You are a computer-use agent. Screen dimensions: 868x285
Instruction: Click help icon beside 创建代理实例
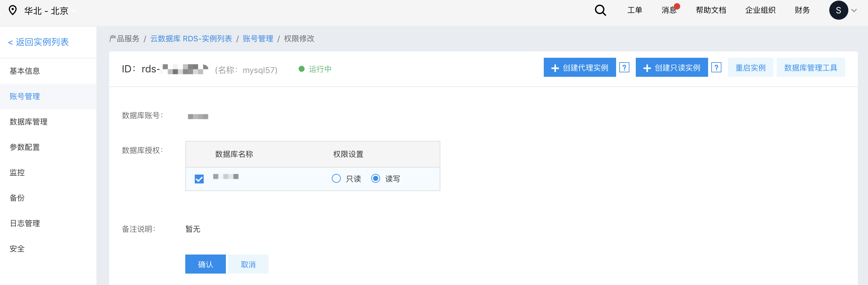[x=624, y=68]
